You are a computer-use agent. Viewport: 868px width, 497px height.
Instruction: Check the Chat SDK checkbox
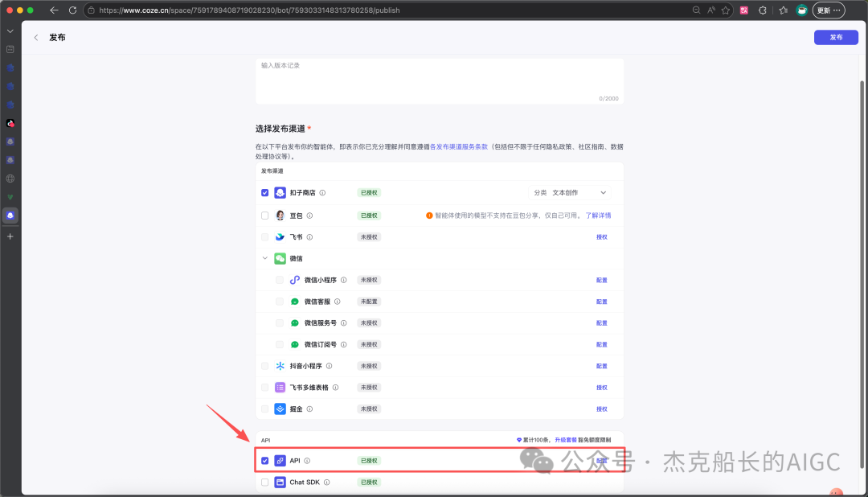pyautogui.click(x=264, y=482)
